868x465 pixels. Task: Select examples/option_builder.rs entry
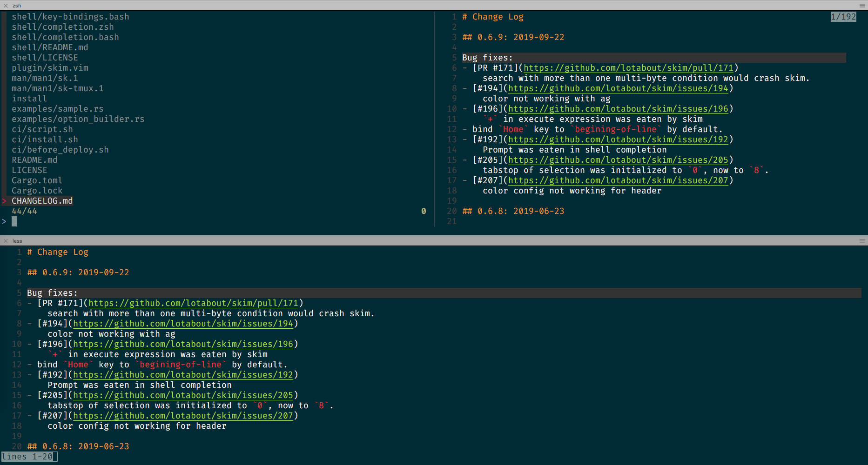coord(78,119)
